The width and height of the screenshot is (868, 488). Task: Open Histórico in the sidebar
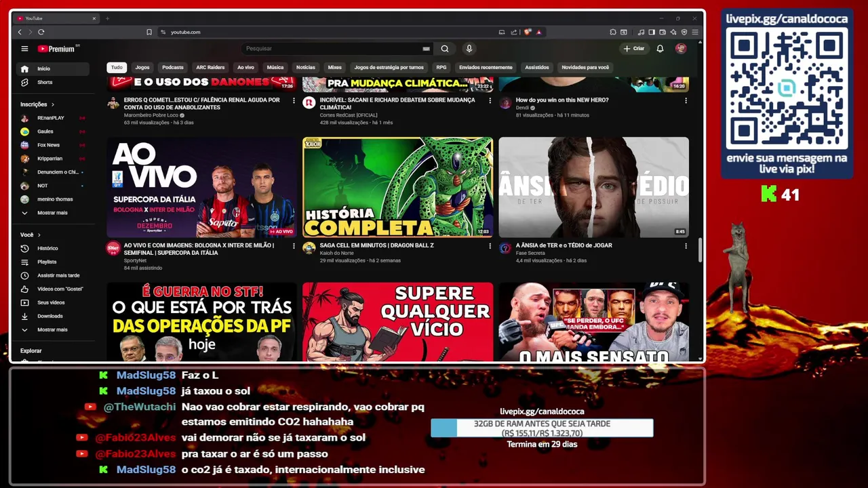pyautogui.click(x=52, y=248)
